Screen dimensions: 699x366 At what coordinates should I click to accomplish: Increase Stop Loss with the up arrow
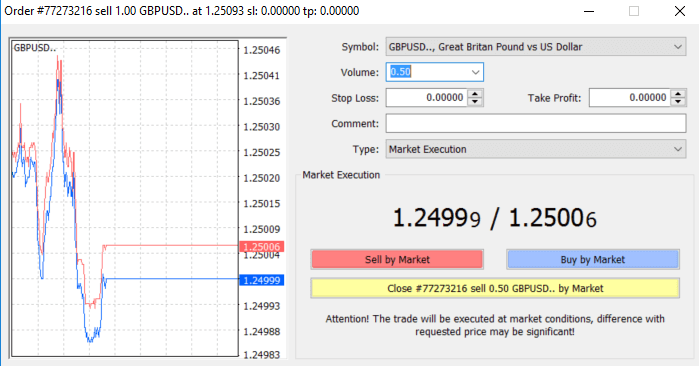point(475,94)
